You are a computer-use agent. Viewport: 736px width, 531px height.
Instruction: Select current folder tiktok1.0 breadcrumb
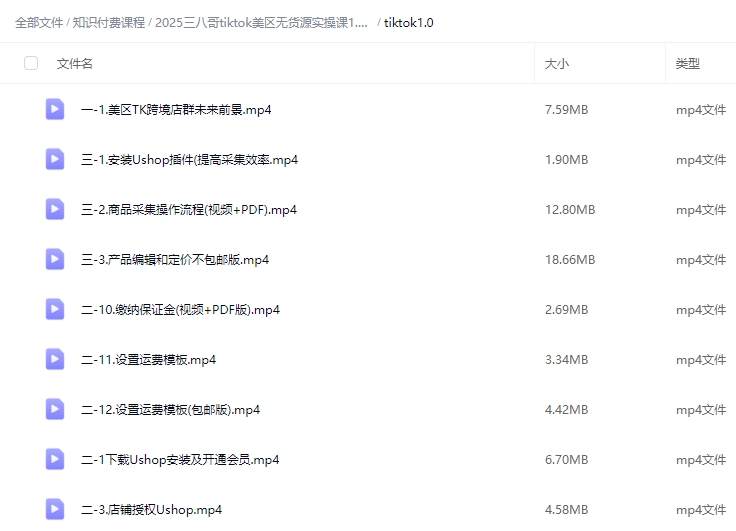pos(409,23)
